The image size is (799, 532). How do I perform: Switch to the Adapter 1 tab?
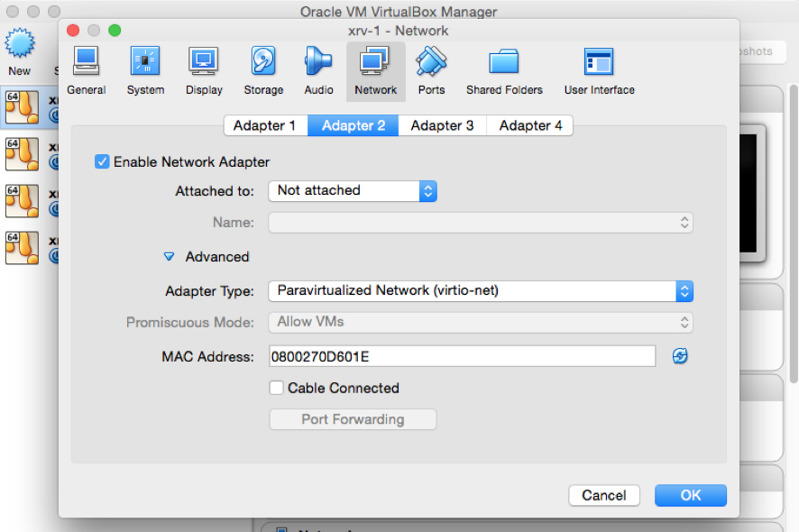point(265,125)
